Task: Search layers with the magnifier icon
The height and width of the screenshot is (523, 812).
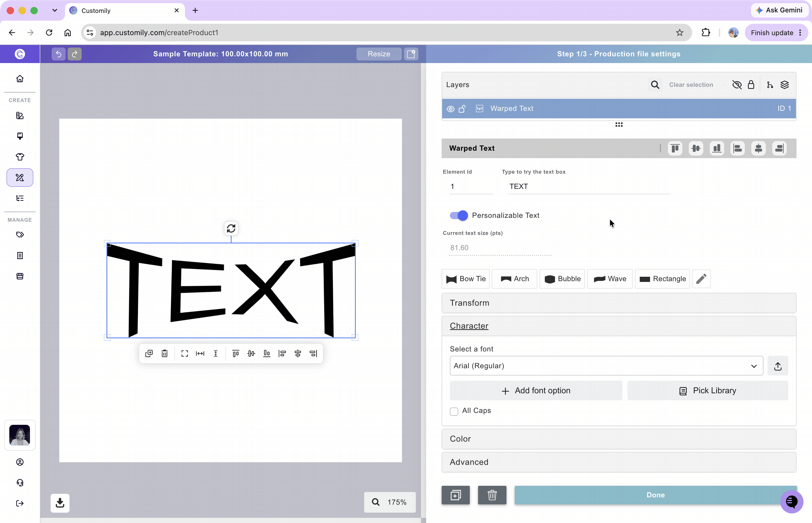Action: click(655, 85)
